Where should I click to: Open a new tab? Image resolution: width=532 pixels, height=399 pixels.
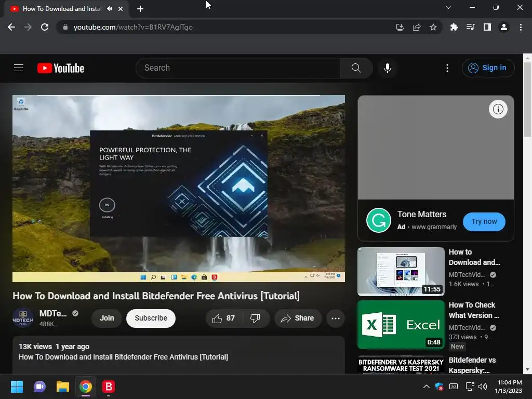click(x=140, y=9)
